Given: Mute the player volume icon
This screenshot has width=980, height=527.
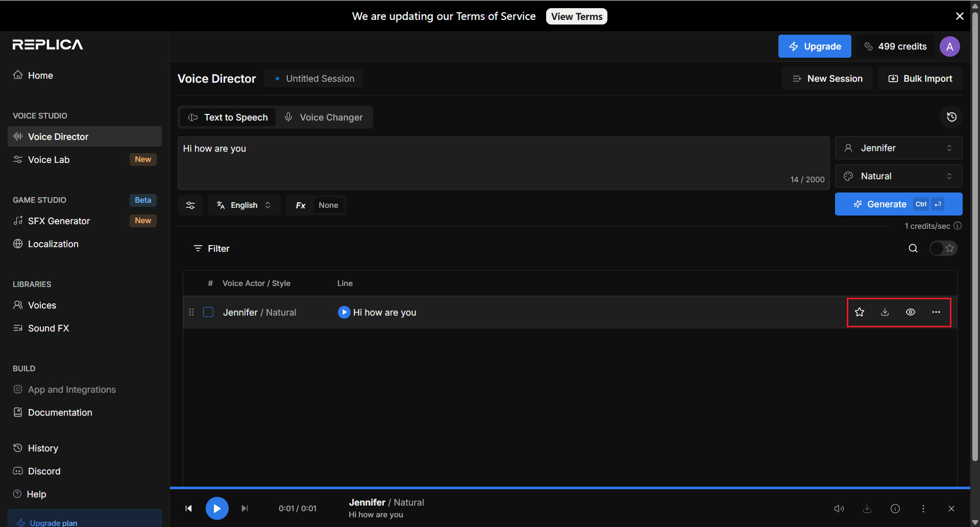Looking at the screenshot, I should [839, 509].
